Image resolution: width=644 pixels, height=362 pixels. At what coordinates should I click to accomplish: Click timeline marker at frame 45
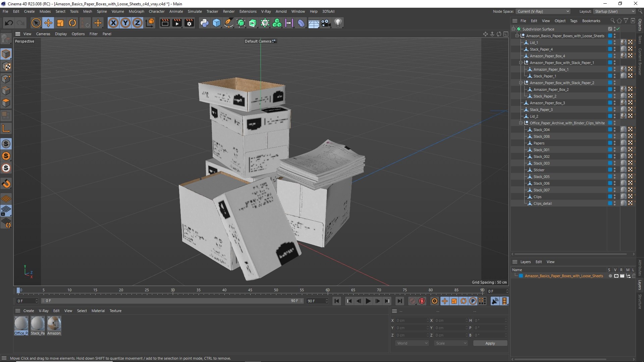point(250,290)
